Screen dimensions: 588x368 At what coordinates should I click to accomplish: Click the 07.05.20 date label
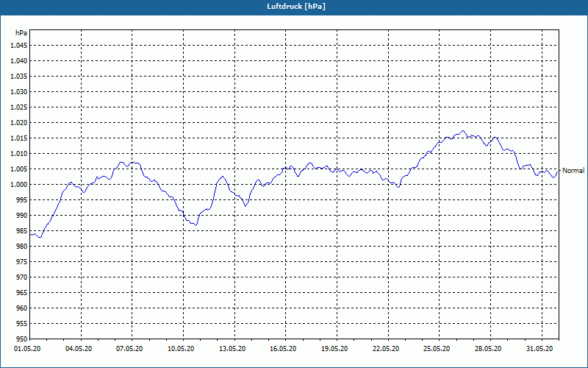(129, 349)
